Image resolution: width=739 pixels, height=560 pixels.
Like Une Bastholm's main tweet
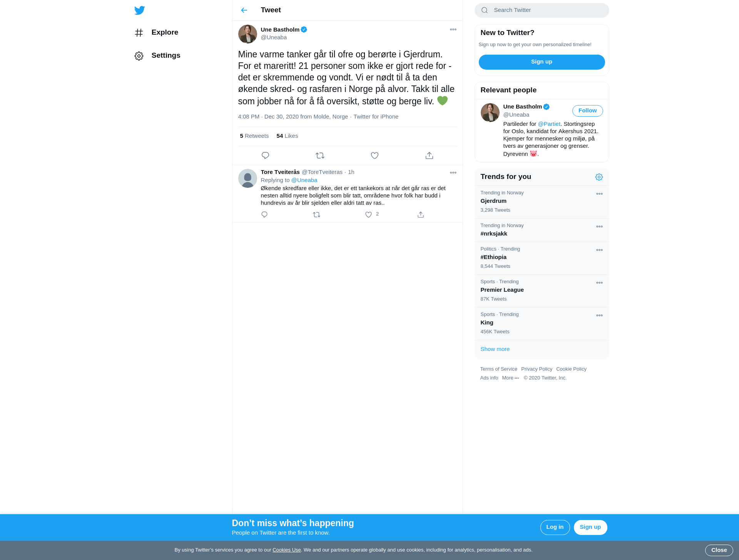click(x=375, y=155)
